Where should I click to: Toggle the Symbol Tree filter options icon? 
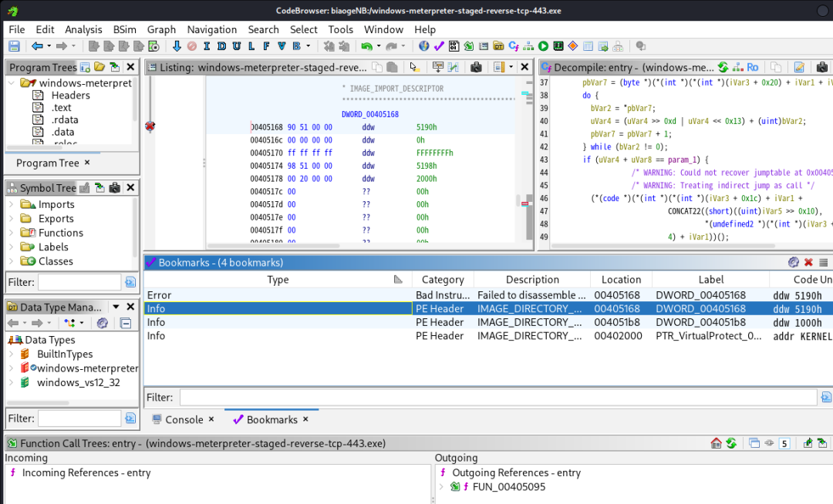(130, 282)
